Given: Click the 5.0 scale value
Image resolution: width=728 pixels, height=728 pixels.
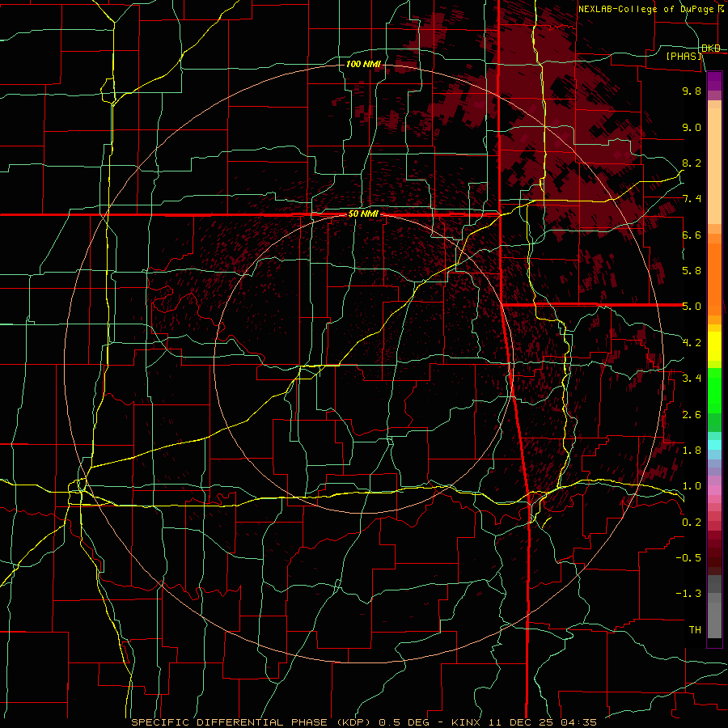Looking at the screenshot, I should (x=692, y=307).
